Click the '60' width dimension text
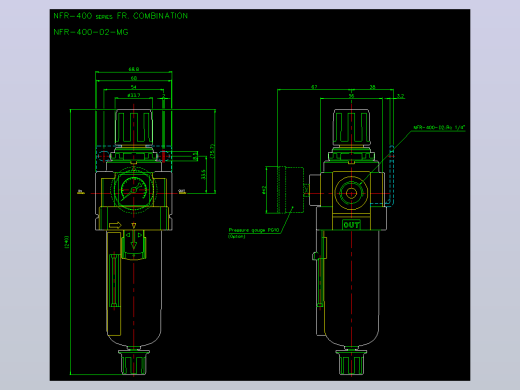The image size is (520, 390). point(134,78)
